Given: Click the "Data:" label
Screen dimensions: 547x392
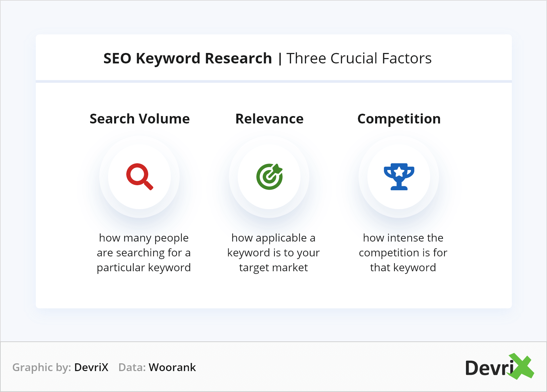Looking at the screenshot, I should tap(132, 367).
